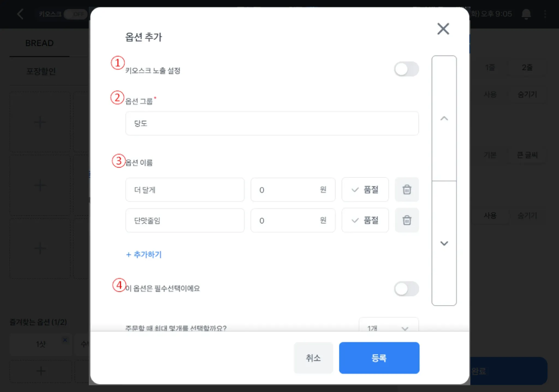The height and width of the screenshot is (392, 559).
Task: Move option up with the up chevron
Action: [x=444, y=118]
